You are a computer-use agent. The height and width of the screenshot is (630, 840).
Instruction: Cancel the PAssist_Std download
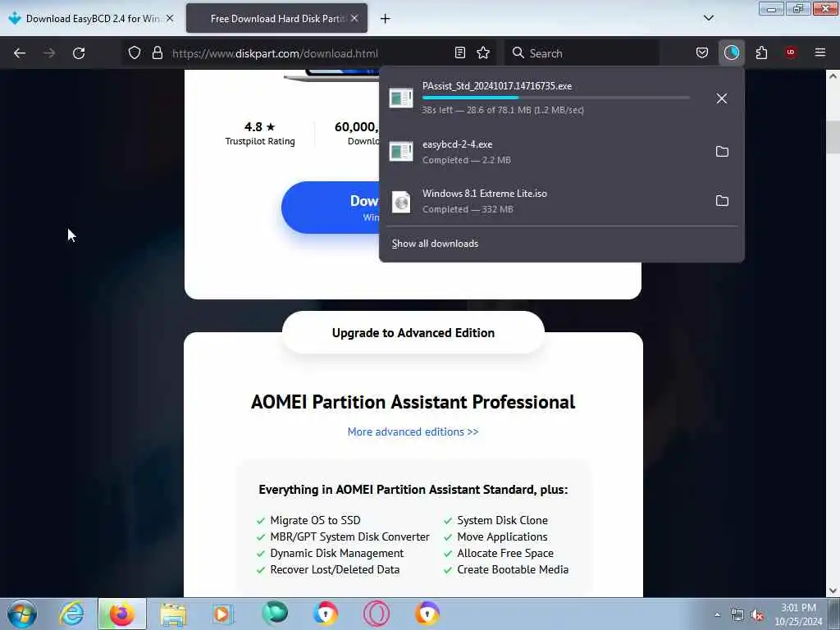coord(722,98)
